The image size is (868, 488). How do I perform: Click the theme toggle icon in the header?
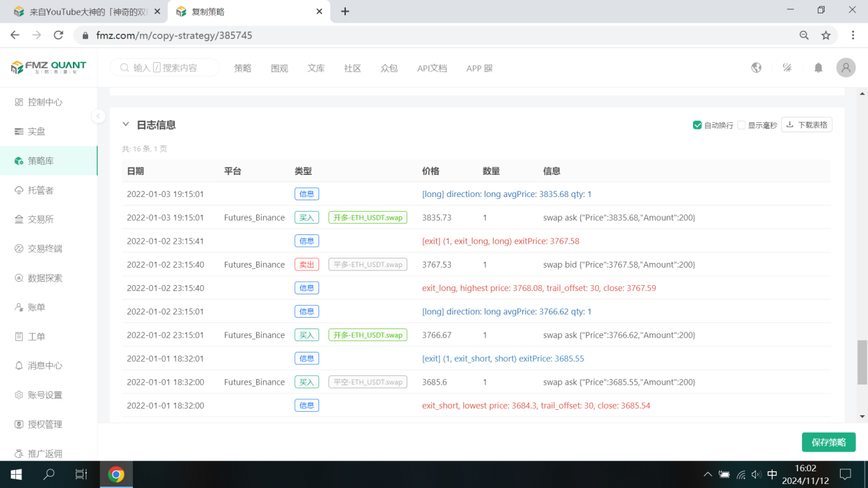tap(787, 67)
